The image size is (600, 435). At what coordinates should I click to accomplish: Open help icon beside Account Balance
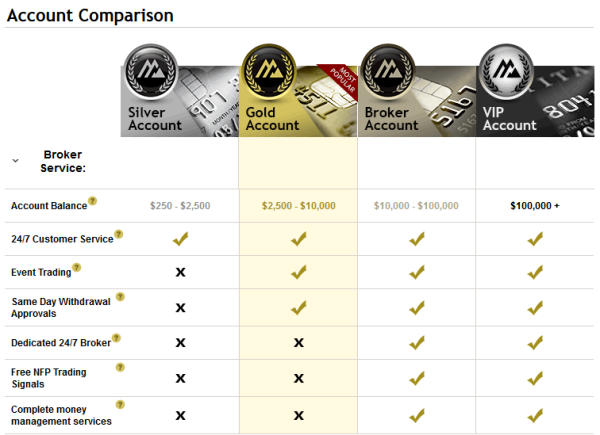(x=92, y=201)
